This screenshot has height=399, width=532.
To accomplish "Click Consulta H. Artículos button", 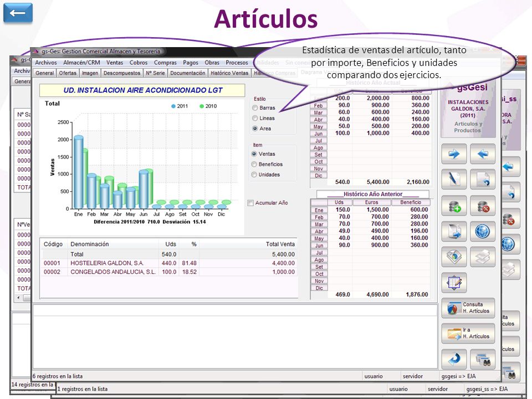I will (x=468, y=308).
